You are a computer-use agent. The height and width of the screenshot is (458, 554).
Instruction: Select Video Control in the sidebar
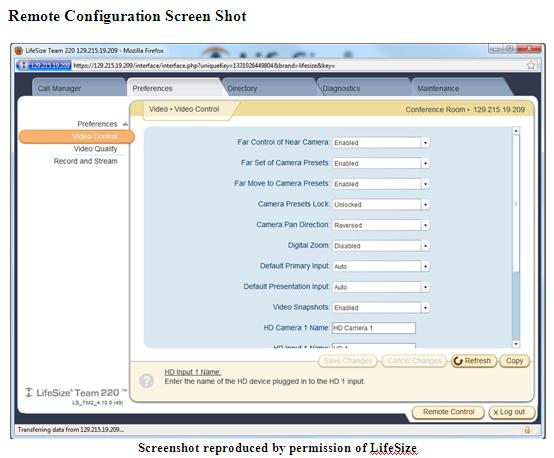77,136
